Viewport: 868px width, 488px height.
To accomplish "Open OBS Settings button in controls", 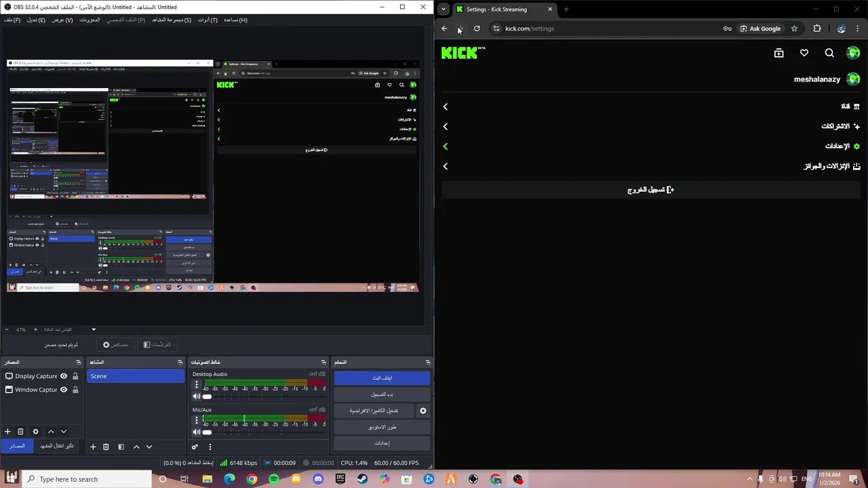I will click(382, 443).
